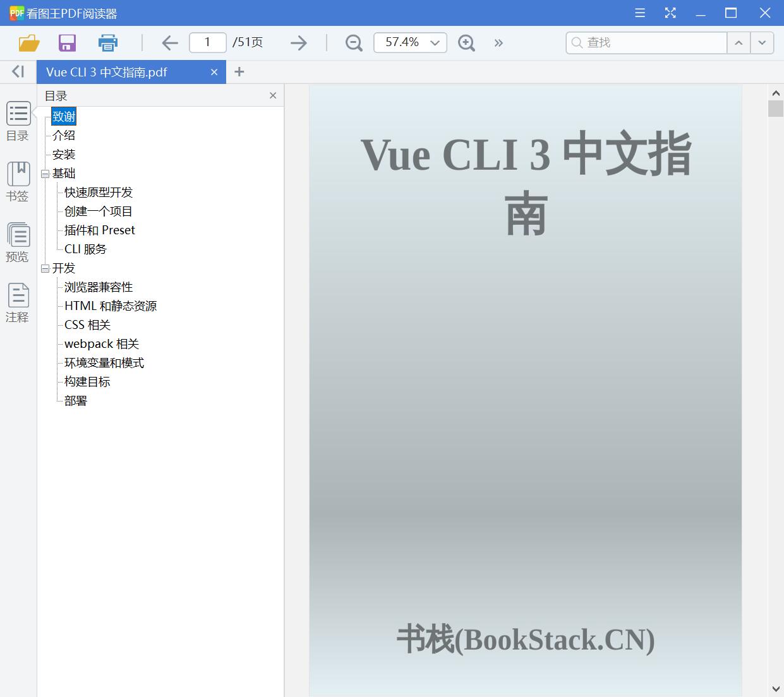Click the scrollbar up arrow
Image resolution: width=784 pixels, height=697 pixels.
coord(776,92)
